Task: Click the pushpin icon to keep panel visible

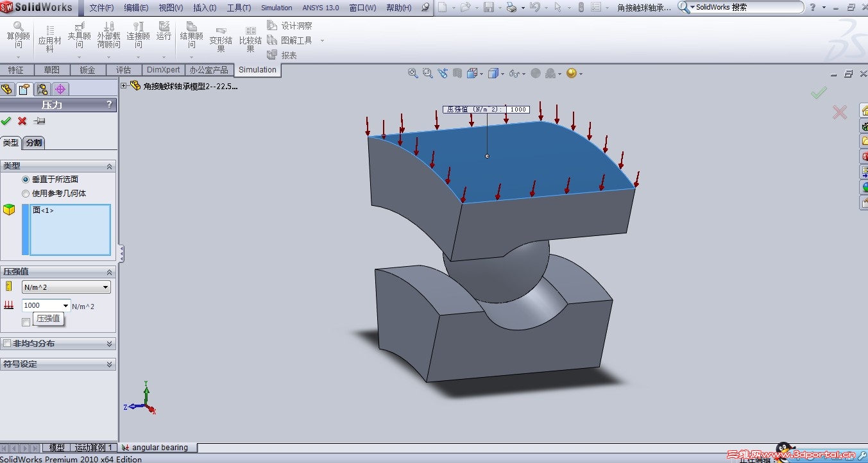Action: 39,121
